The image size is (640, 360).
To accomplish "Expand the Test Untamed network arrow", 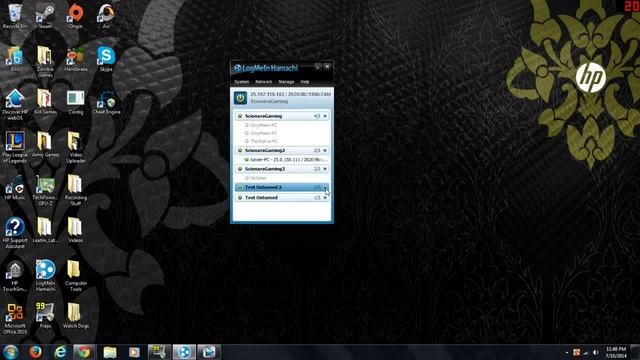I will pyautogui.click(x=325, y=198).
